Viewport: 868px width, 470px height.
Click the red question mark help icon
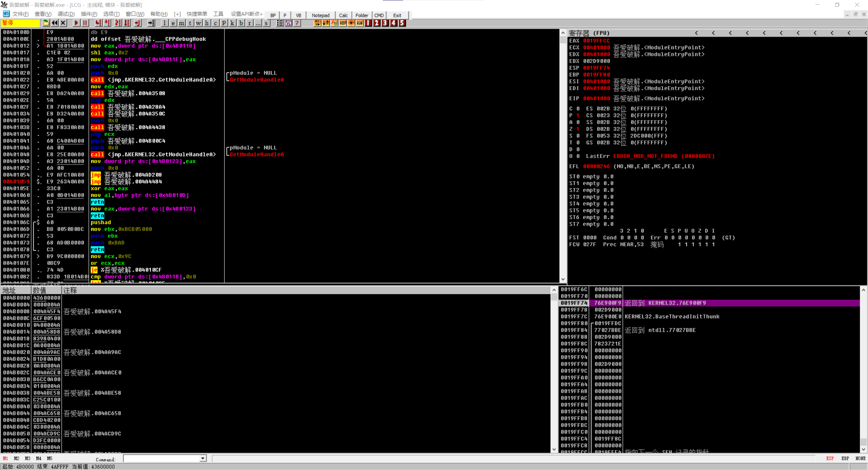point(297,23)
